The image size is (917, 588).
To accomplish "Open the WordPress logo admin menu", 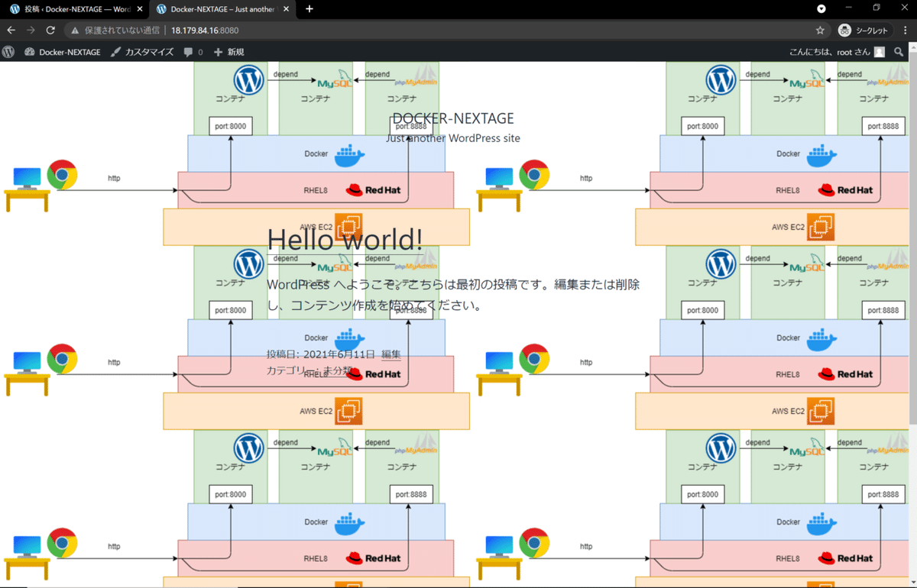I will 8,52.
